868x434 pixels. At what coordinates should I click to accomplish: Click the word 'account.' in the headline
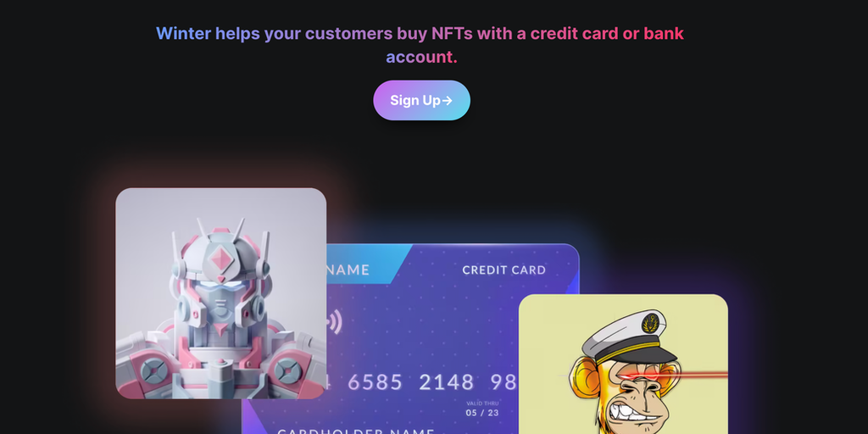tap(421, 57)
